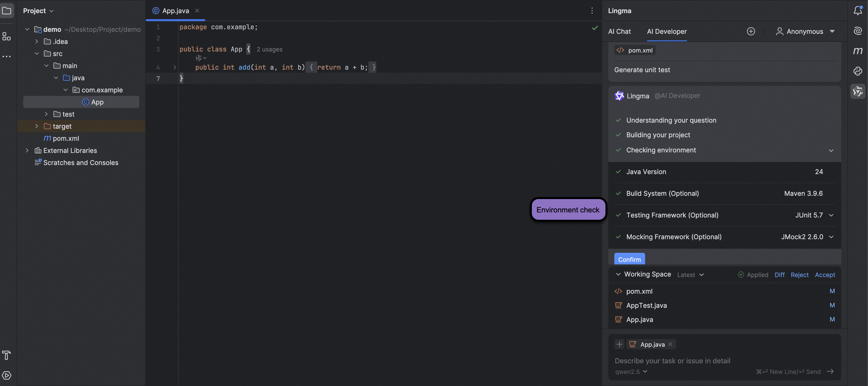Image resolution: width=868 pixels, height=386 pixels.
Task: Select the App class in project tree
Action: pos(81,102)
